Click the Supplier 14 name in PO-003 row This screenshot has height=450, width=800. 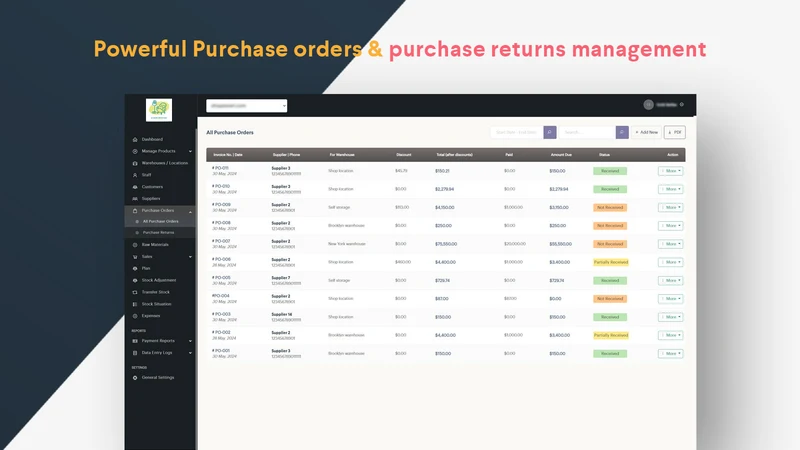(282, 314)
